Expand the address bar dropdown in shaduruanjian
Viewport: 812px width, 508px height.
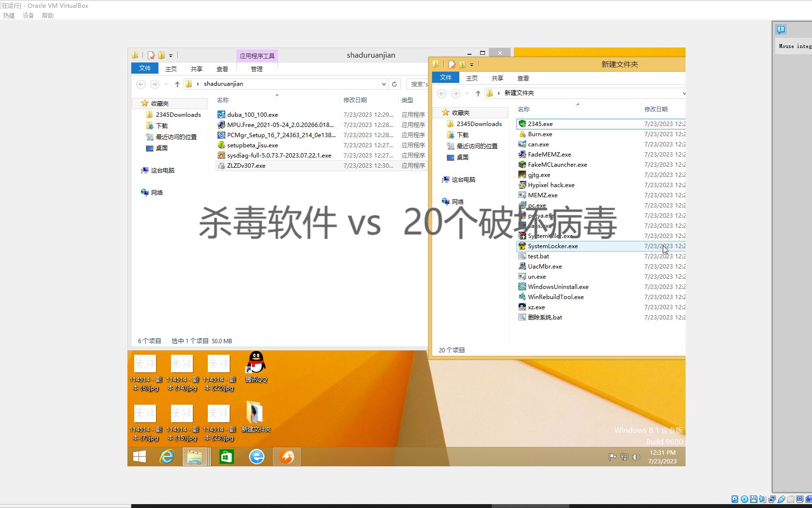[x=384, y=84]
